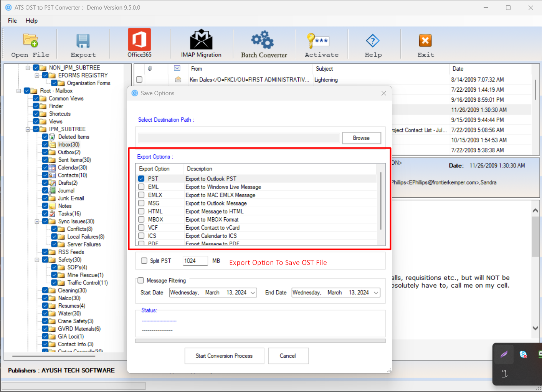Click the mail icon in Kim Dales row
The height and width of the screenshot is (392, 542).
178,79
